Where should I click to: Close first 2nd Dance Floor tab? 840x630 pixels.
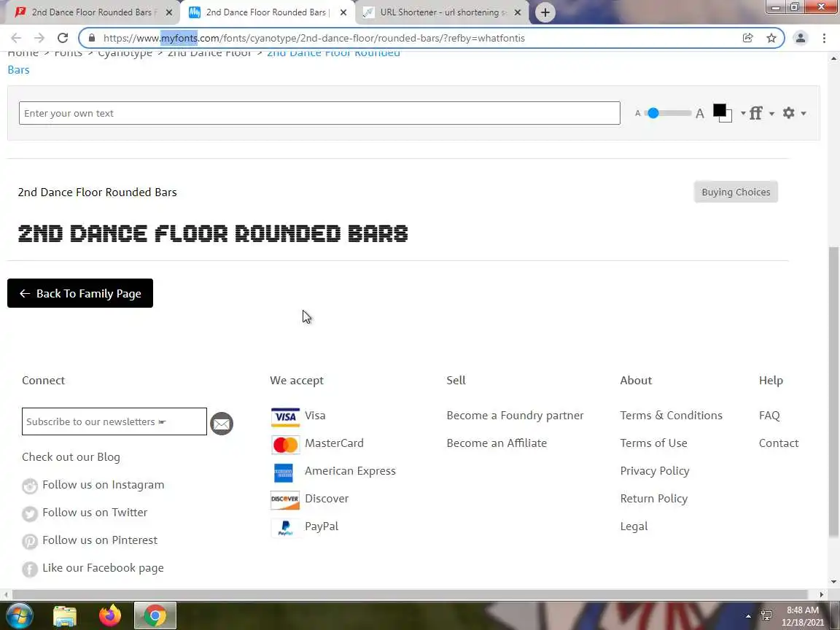click(x=168, y=12)
